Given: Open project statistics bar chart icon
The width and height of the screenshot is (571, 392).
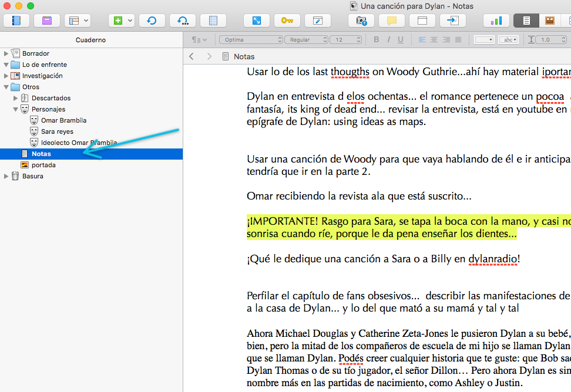Looking at the screenshot, I should point(496,21).
